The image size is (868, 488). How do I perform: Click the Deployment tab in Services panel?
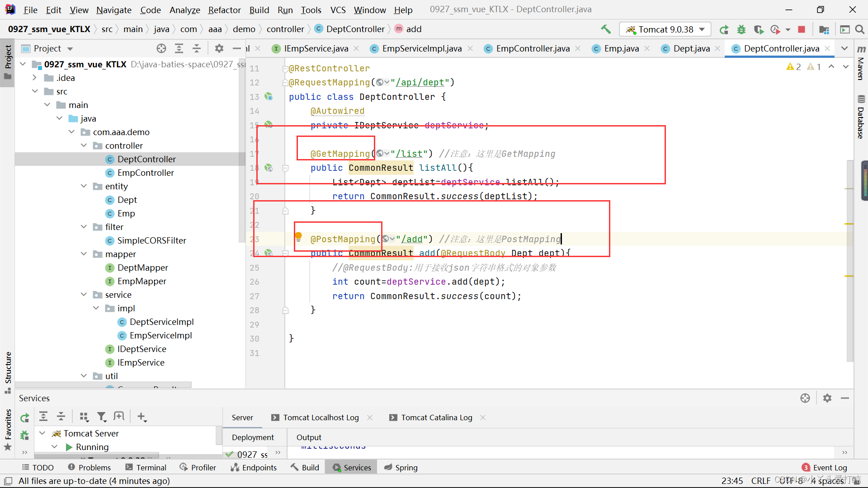(253, 437)
